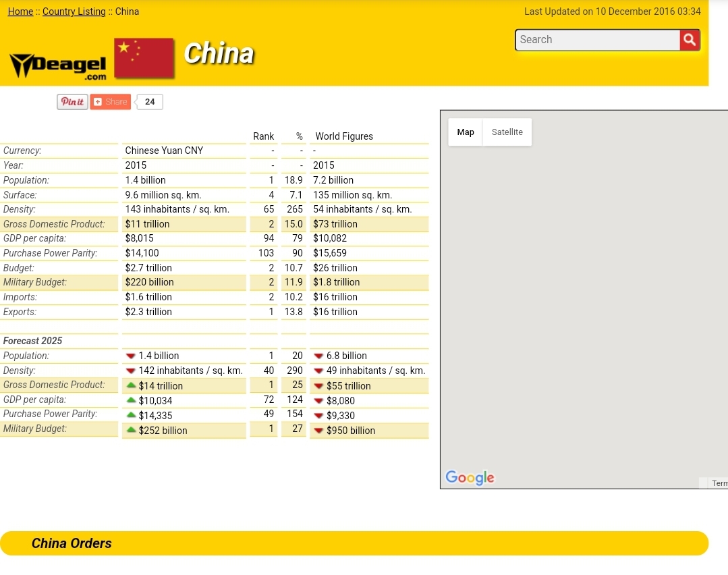728x575 pixels.
Task: Click the China flag image
Action: [x=144, y=58]
